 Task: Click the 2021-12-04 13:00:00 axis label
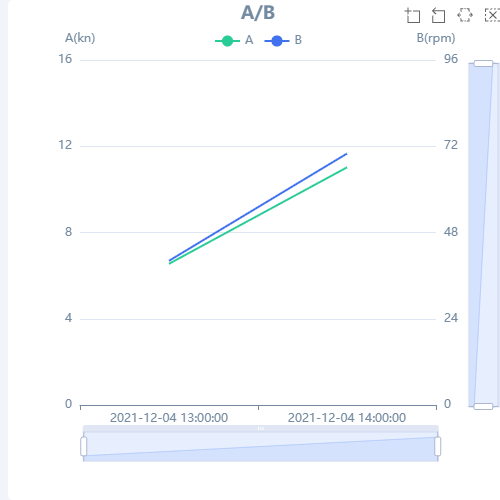tap(169, 418)
